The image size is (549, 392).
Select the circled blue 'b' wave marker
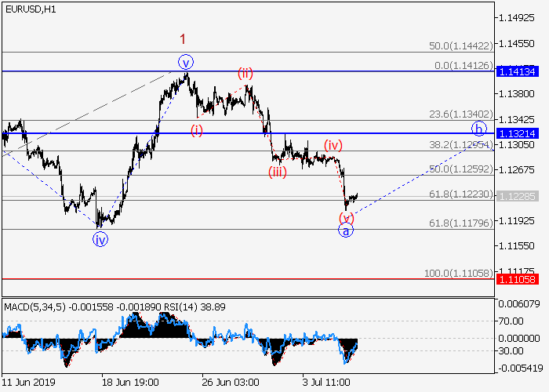point(479,128)
